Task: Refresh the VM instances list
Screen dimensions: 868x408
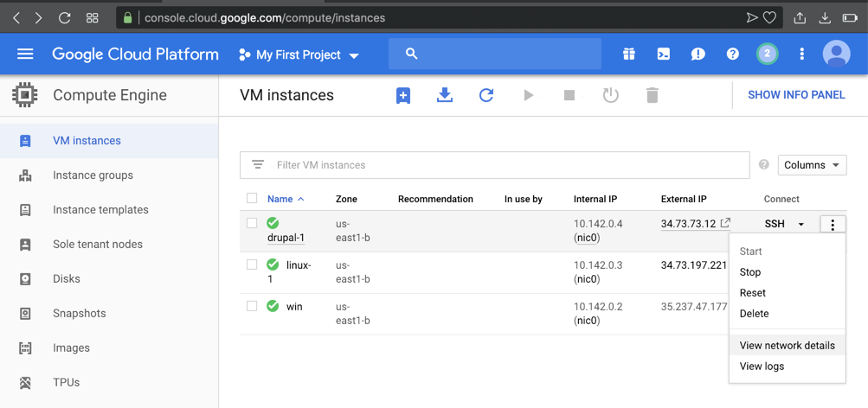Action: (486, 95)
